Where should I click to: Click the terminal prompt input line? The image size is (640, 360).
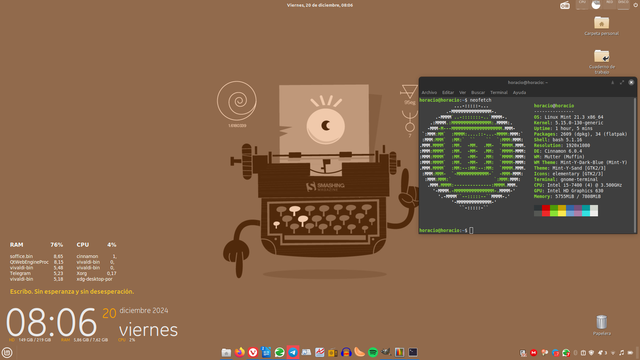(527, 231)
